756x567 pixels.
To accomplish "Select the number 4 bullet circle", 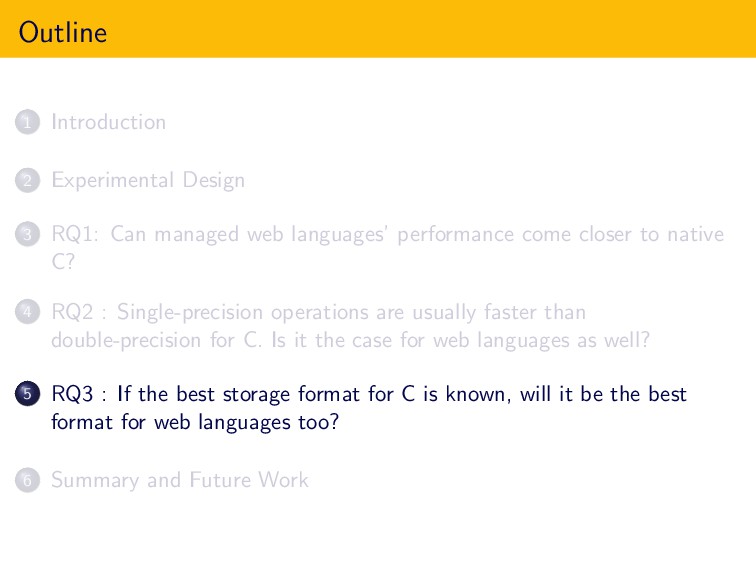I will coord(27,312).
